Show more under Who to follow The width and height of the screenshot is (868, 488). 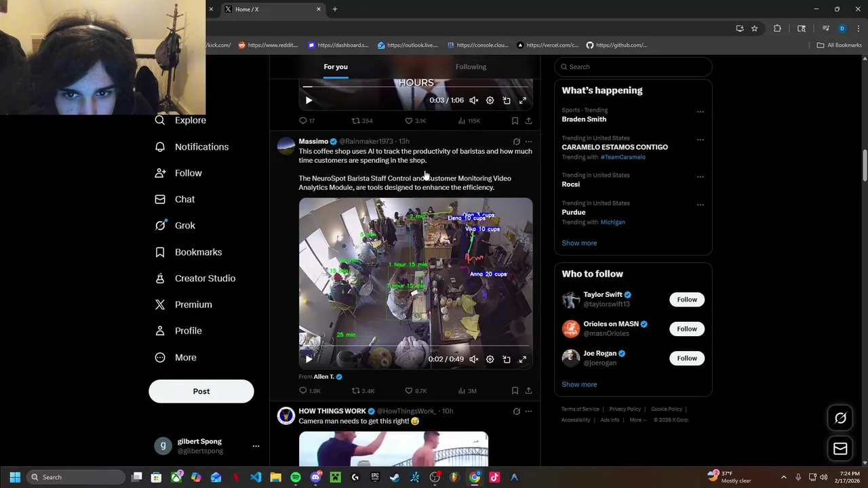[x=579, y=384]
